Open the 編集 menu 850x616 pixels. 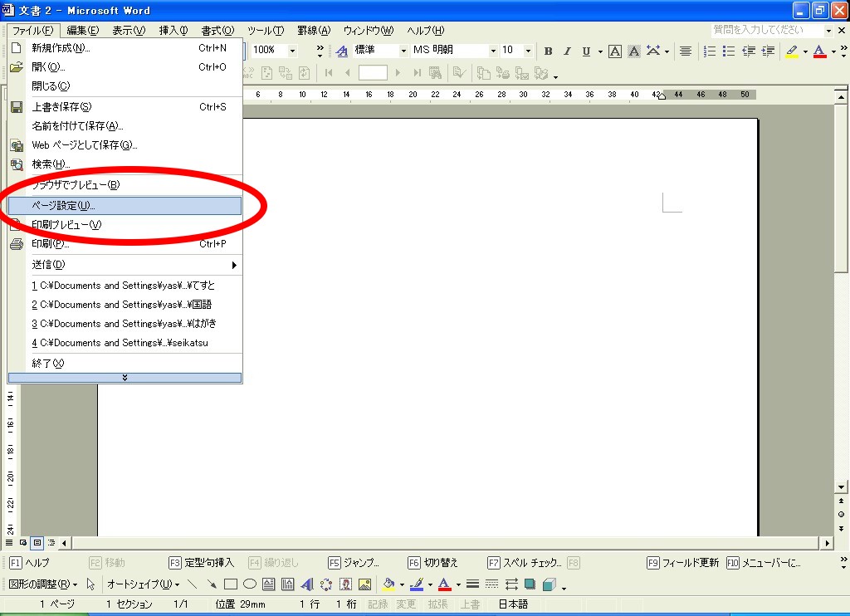[82, 31]
